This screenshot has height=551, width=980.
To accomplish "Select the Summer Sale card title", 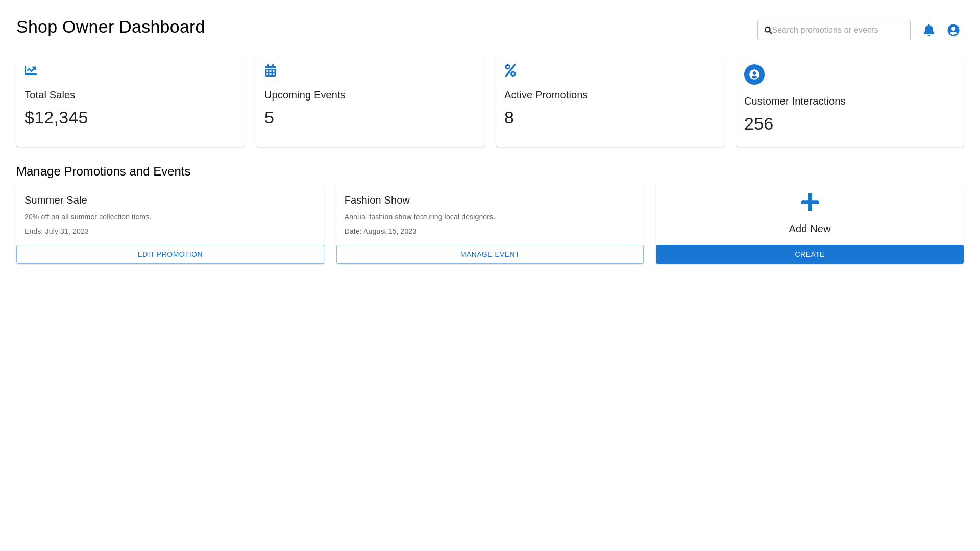I will [x=56, y=200].
